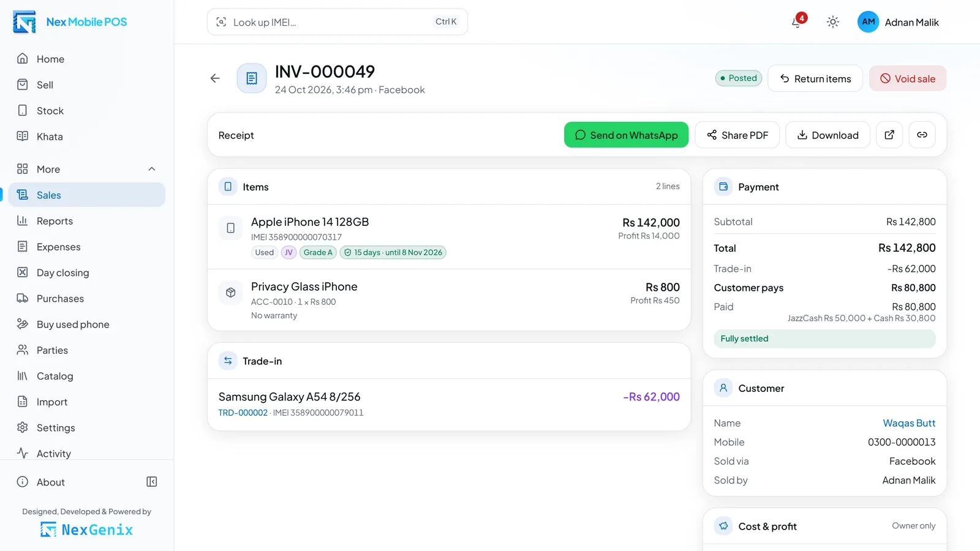The width and height of the screenshot is (980, 551).
Task: Click the Trade-in swap arrows icon
Action: (x=228, y=361)
